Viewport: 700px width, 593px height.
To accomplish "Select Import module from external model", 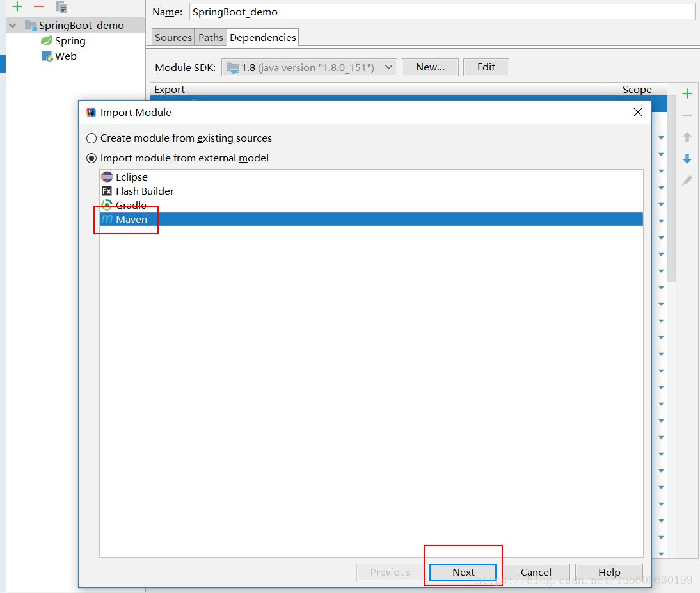I will (x=178, y=158).
